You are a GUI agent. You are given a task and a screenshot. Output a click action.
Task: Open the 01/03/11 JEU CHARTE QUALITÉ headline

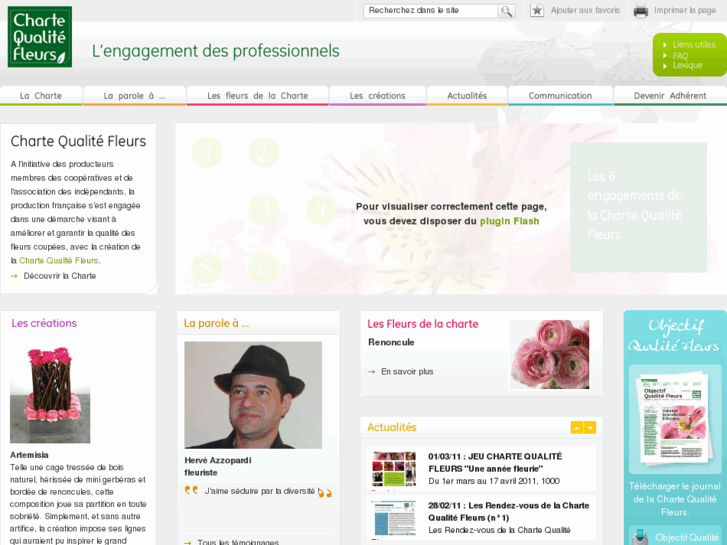(x=495, y=462)
